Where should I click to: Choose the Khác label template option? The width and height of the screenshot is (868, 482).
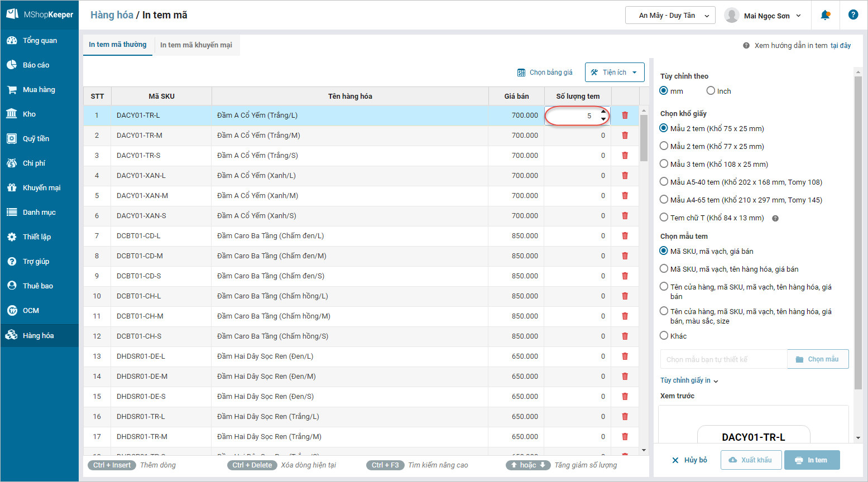pyautogui.click(x=664, y=336)
